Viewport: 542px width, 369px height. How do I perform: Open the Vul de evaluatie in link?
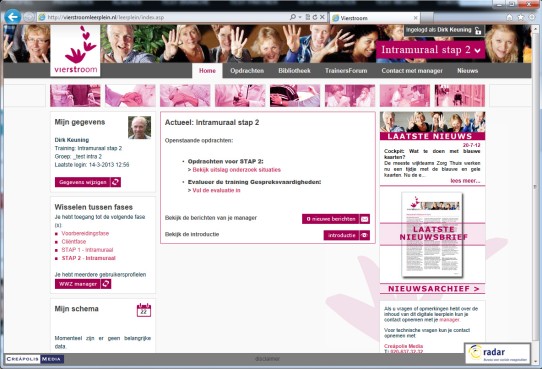point(216,190)
